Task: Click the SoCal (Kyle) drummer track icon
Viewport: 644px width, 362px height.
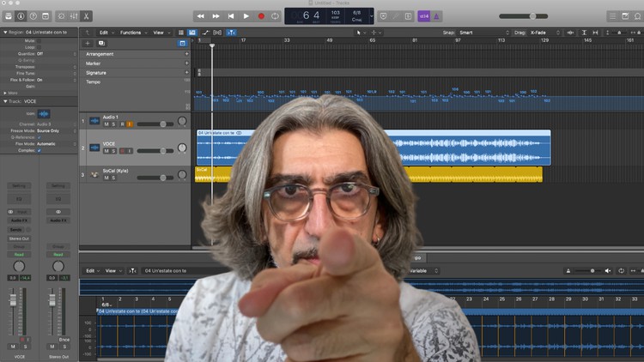Action: pyautogui.click(x=94, y=174)
